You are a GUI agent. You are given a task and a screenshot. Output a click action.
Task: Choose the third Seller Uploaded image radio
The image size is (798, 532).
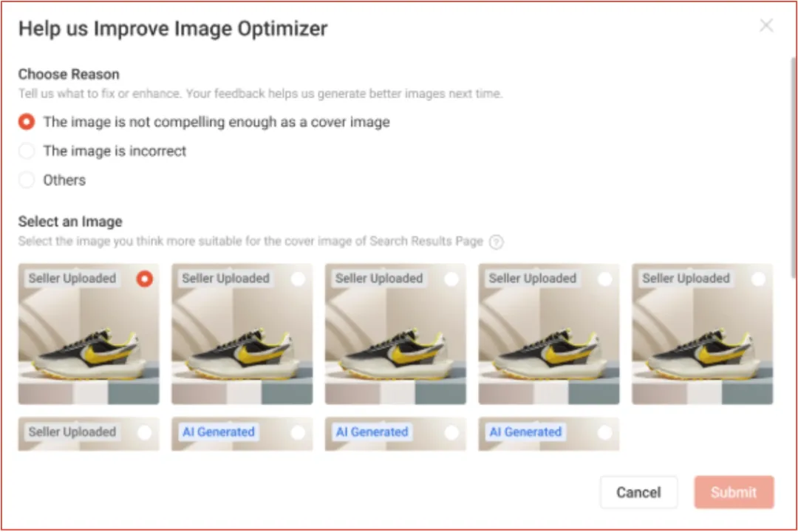pyautogui.click(x=451, y=279)
